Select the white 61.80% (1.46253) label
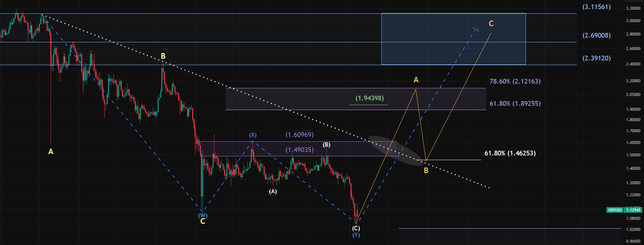This screenshot has height=245, width=644. click(510, 153)
